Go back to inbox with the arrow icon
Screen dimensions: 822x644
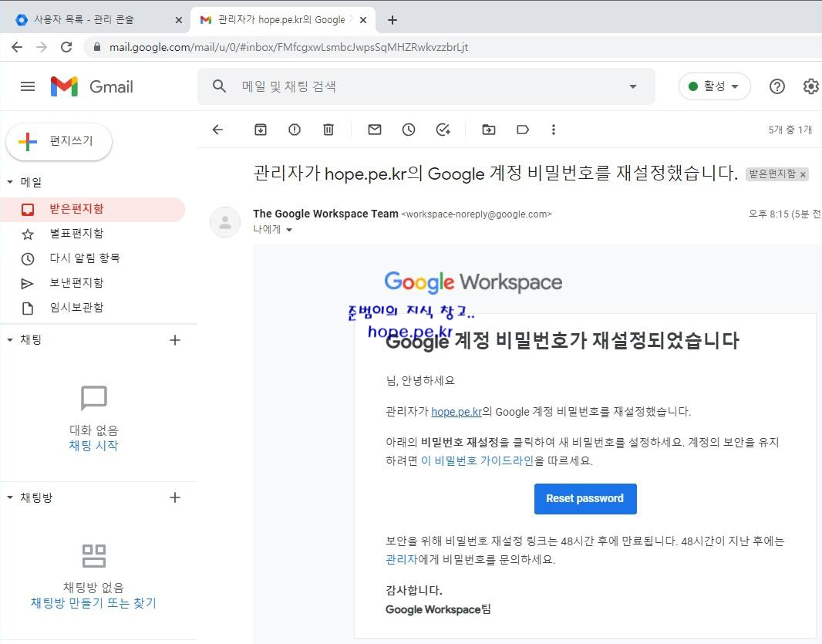[x=217, y=130]
